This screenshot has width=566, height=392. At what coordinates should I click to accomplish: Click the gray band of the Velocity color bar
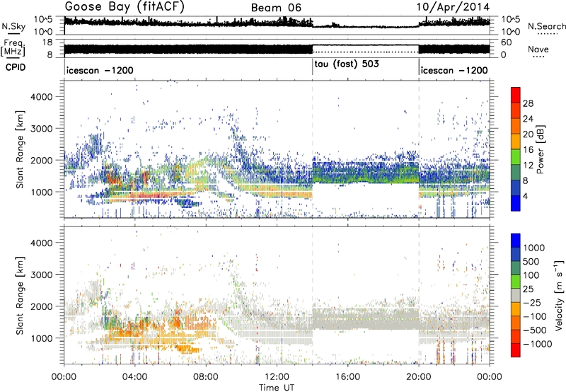tap(516, 296)
